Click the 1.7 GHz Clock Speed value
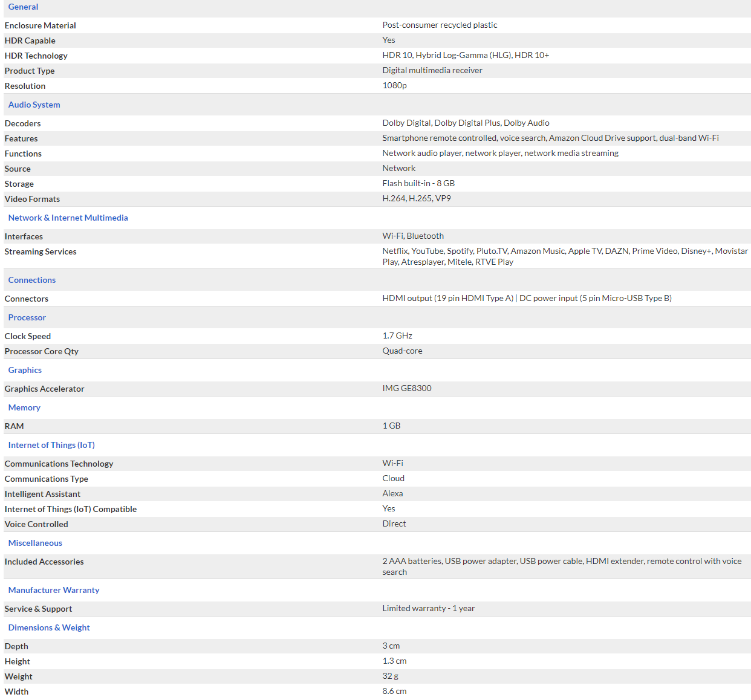This screenshot has height=700, width=751. click(x=397, y=335)
